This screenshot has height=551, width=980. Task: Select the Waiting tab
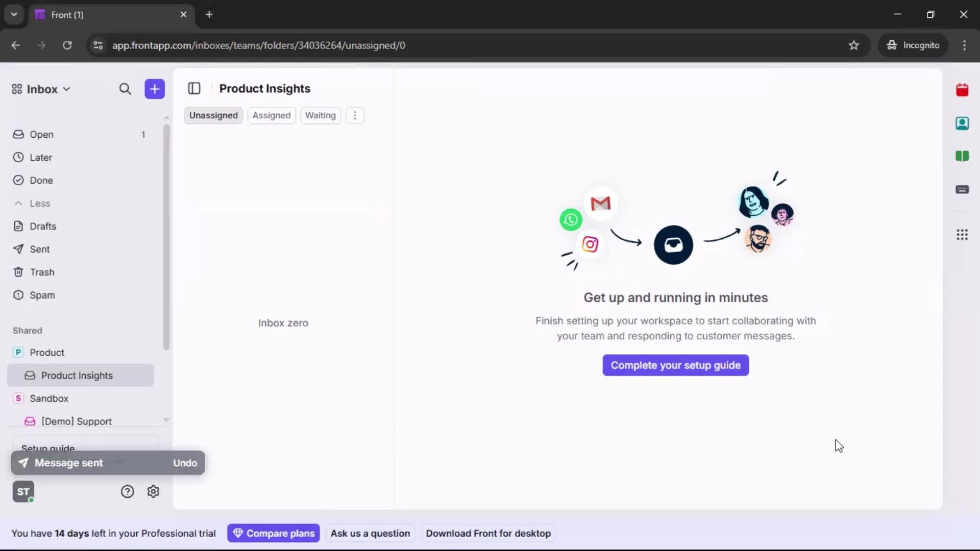(321, 115)
